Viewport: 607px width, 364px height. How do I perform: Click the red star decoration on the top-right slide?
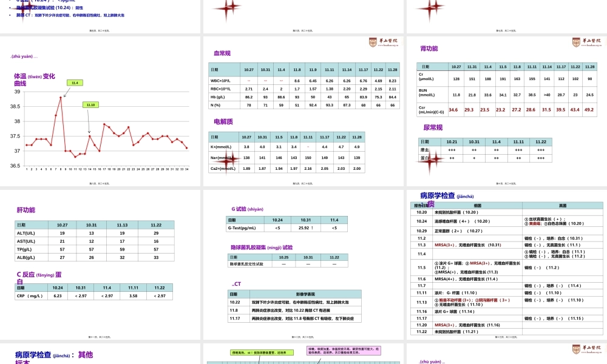(431, 9)
